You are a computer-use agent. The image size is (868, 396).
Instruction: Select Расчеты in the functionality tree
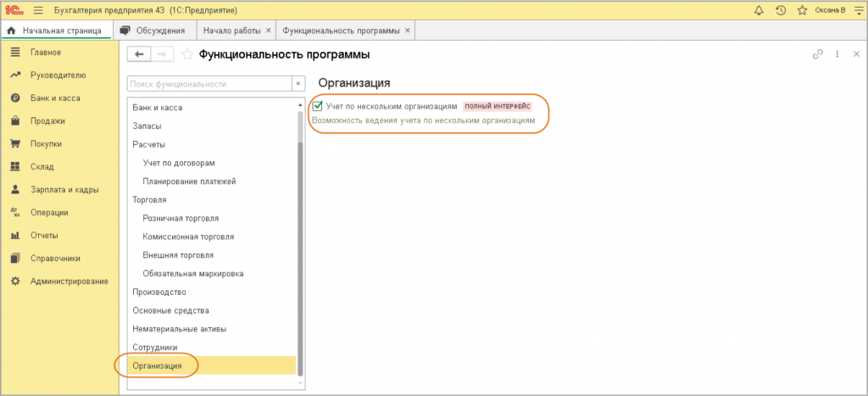149,144
